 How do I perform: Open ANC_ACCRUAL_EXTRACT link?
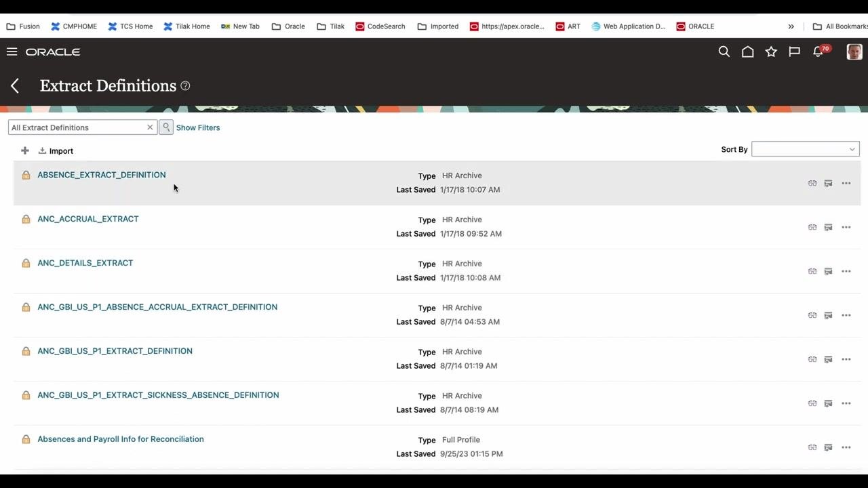[x=88, y=219]
